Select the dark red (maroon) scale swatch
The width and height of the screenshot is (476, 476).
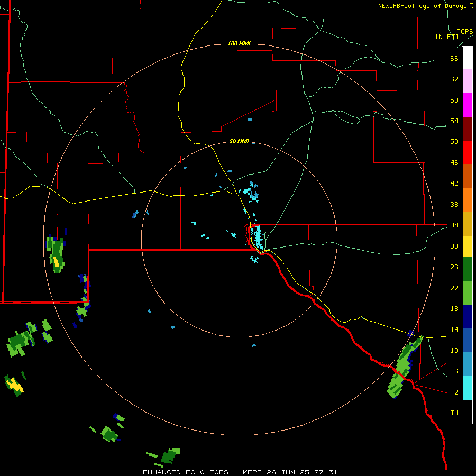pos(467,129)
